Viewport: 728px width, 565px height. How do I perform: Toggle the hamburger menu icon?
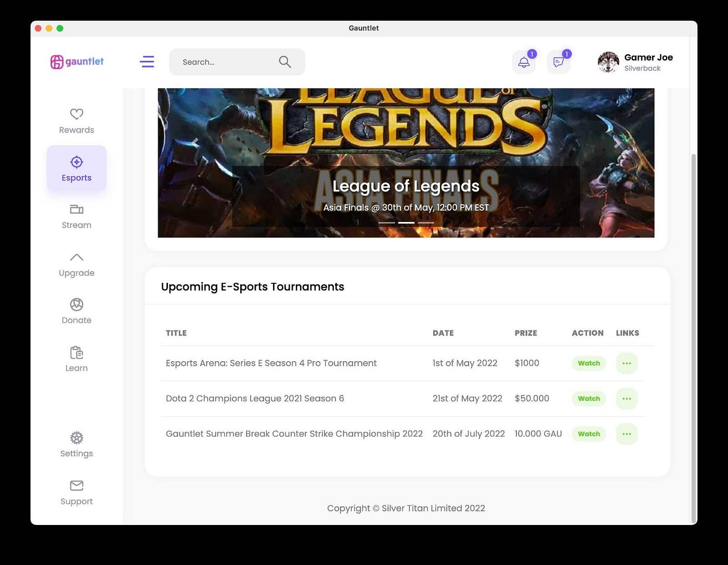[147, 62]
